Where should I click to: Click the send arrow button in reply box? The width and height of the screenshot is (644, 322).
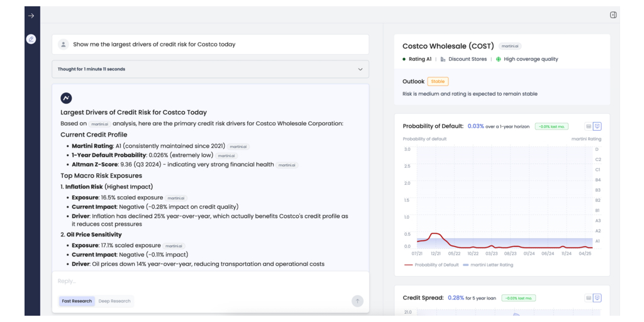pos(357,301)
